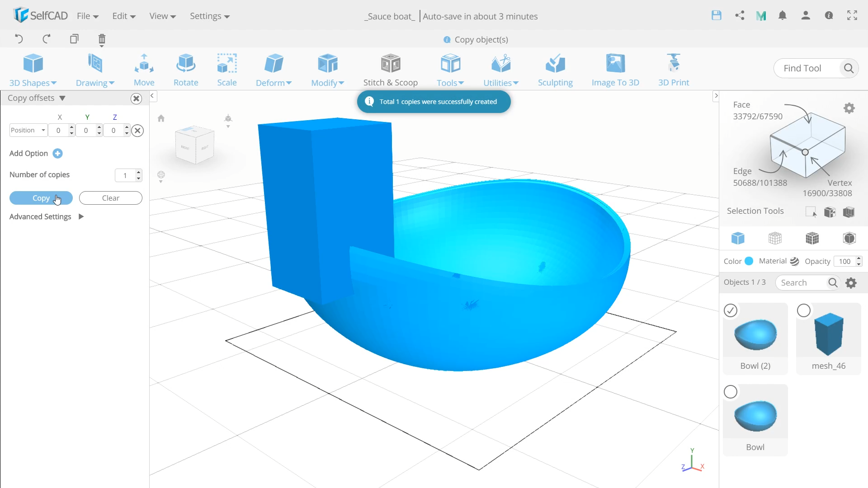Open notifications bell
The height and width of the screenshot is (488, 868).
coord(783,15)
